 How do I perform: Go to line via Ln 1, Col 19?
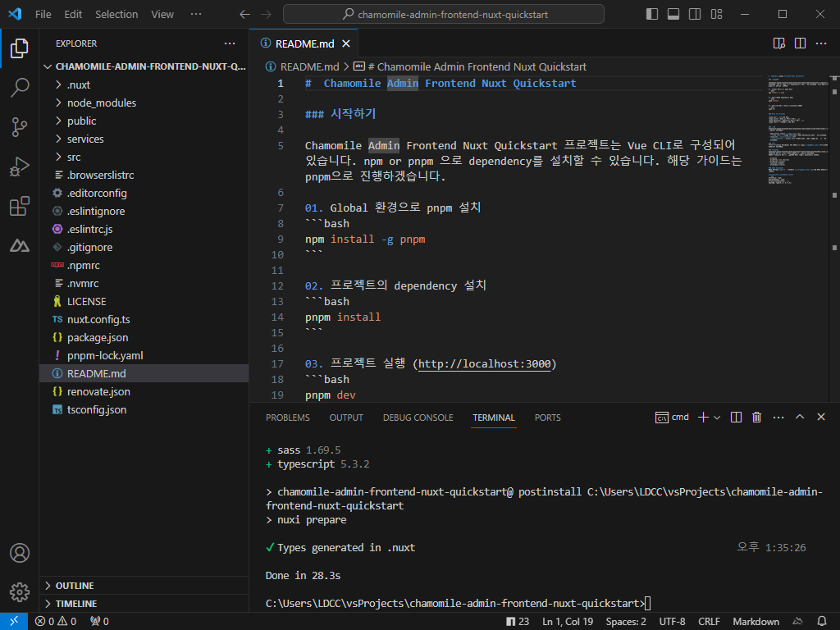click(x=568, y=622)
